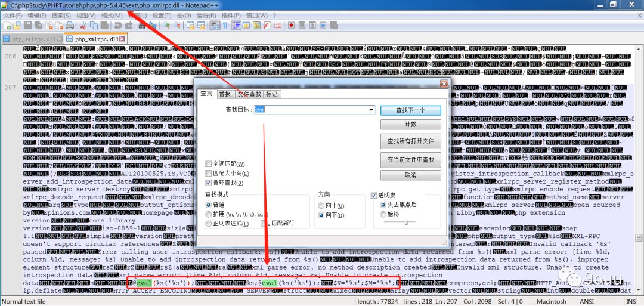The height and width of the screenshot is (306, 644).
Task: Copy selection via toolbar icon
Action: point(94,26)
